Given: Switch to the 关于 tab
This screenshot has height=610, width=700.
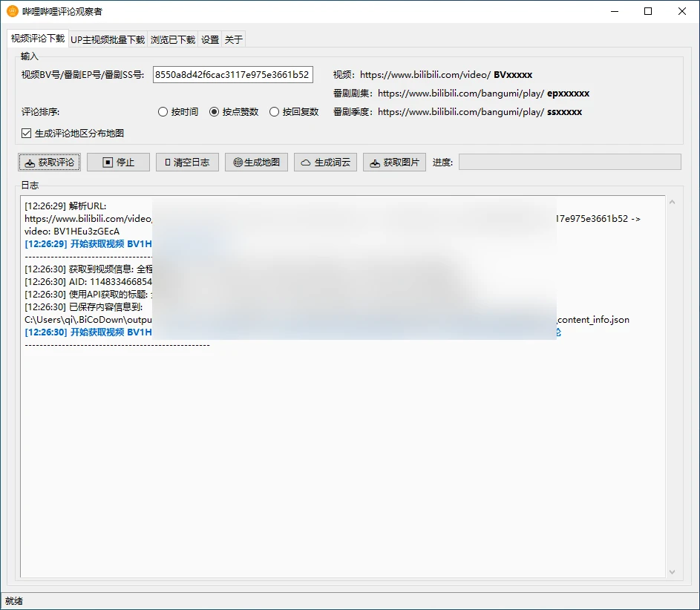Looking at the screenshot, I should point(233,40).
